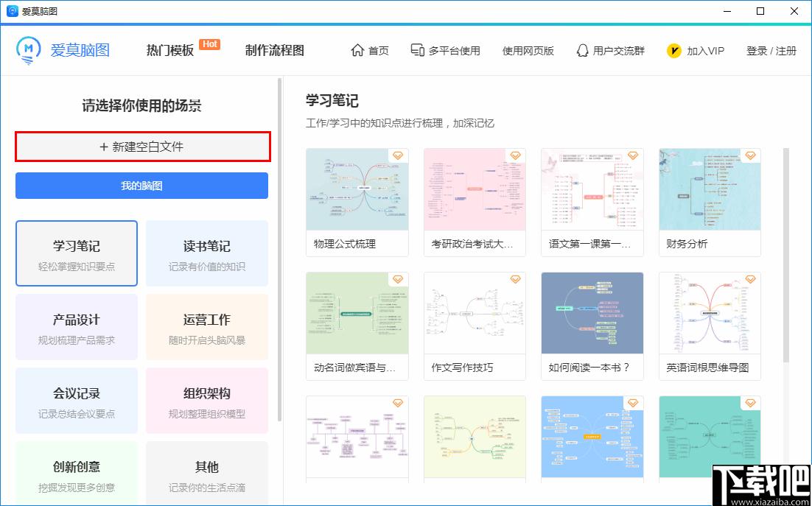Click the VIP diamond icon on 作文写作技巧 template

point(515,279)
